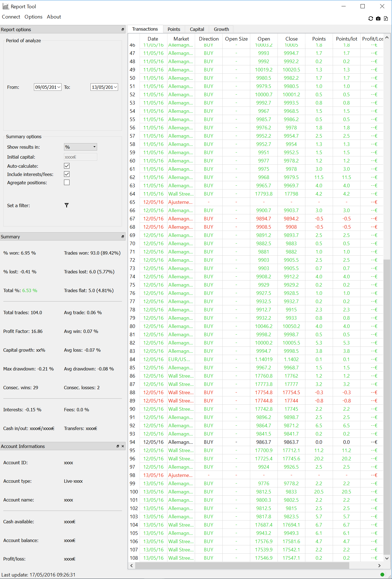Toggle Include interests/fees checkbox

[67, 174]
